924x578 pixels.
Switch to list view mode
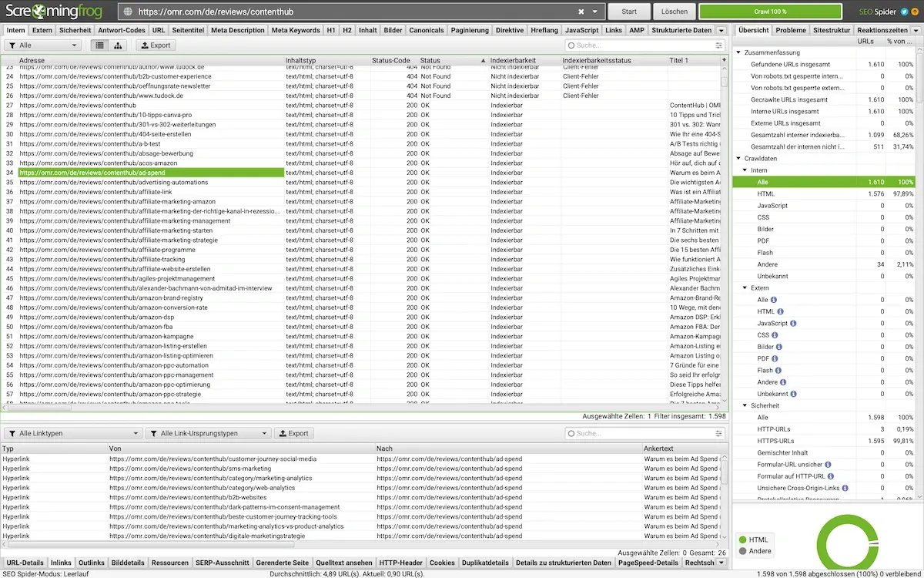click(x=99, y=45)
